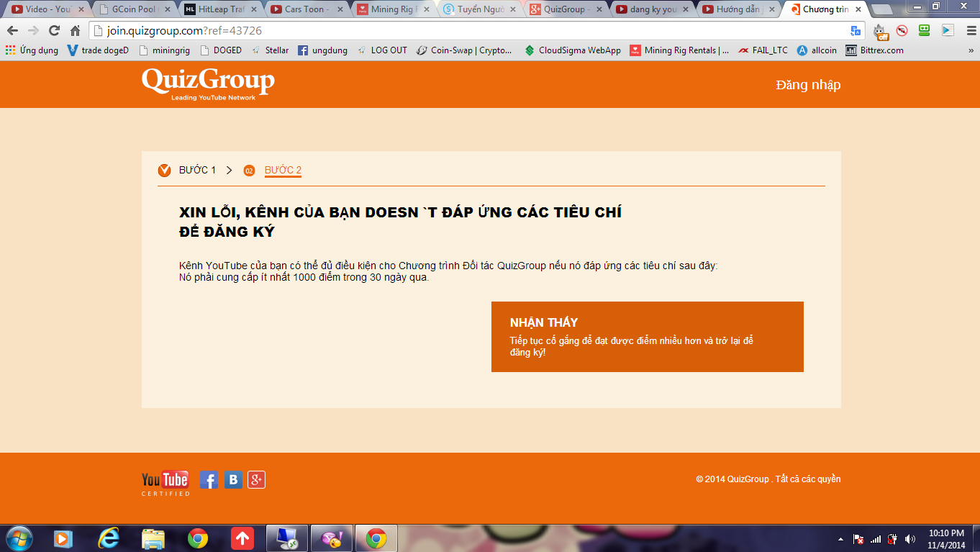Open the Coin-Swap bookmark
Image resolution: width=980 pixels, height=552 pixels.
coord(465,50)
